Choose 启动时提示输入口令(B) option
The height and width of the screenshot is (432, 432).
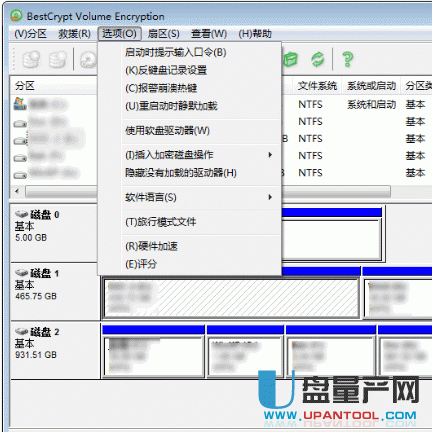[190, 52]
